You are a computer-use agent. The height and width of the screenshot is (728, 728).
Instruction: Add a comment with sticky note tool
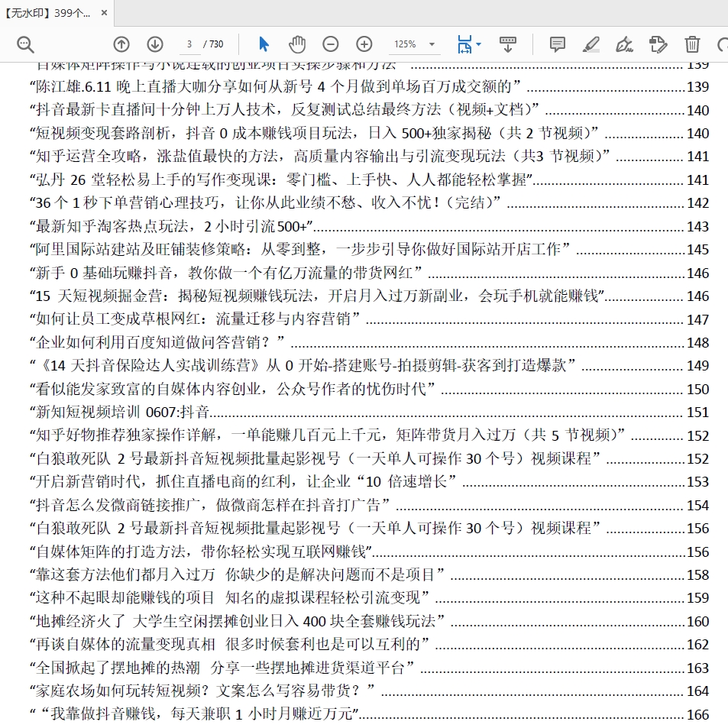pyautogui.click(x=558, y=44)
